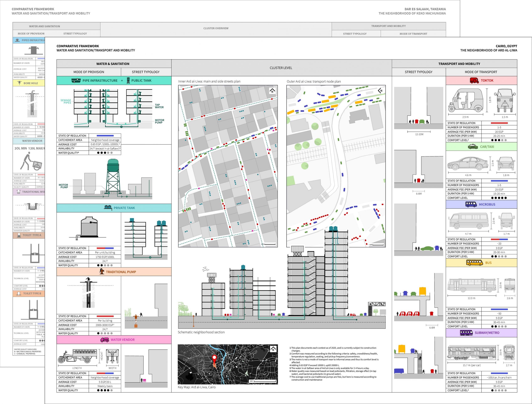Click Toktok comfort level rating dots
Viewport: 532px width, 404px height.
coord(499,140)
